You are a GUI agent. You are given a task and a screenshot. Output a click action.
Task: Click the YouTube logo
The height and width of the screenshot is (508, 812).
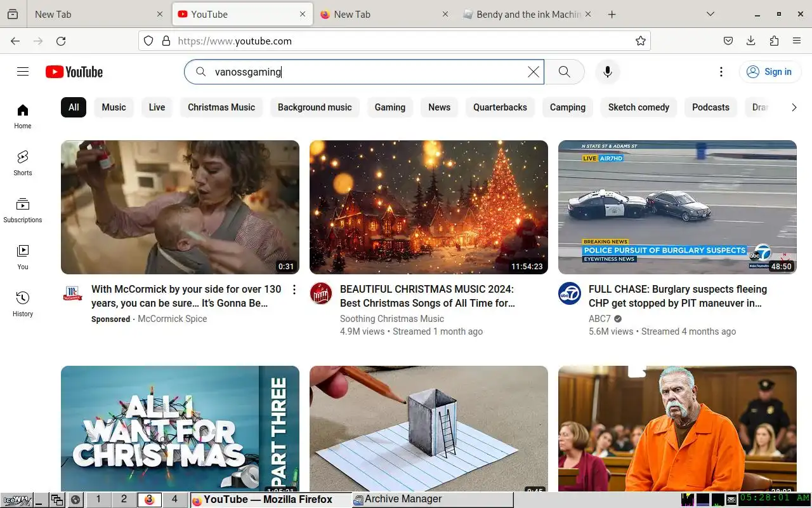click(x=74, y=72)
